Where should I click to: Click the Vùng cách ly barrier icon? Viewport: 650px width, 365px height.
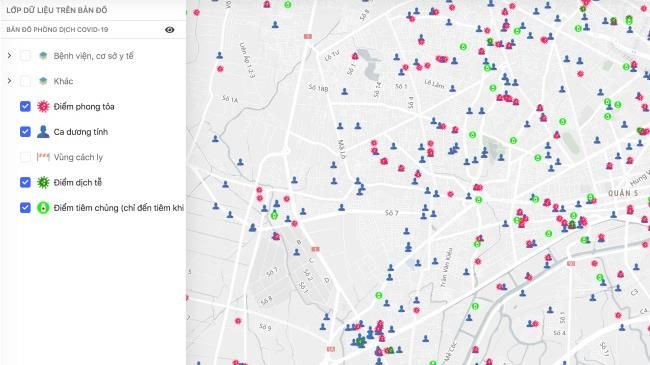coord(43,157)
